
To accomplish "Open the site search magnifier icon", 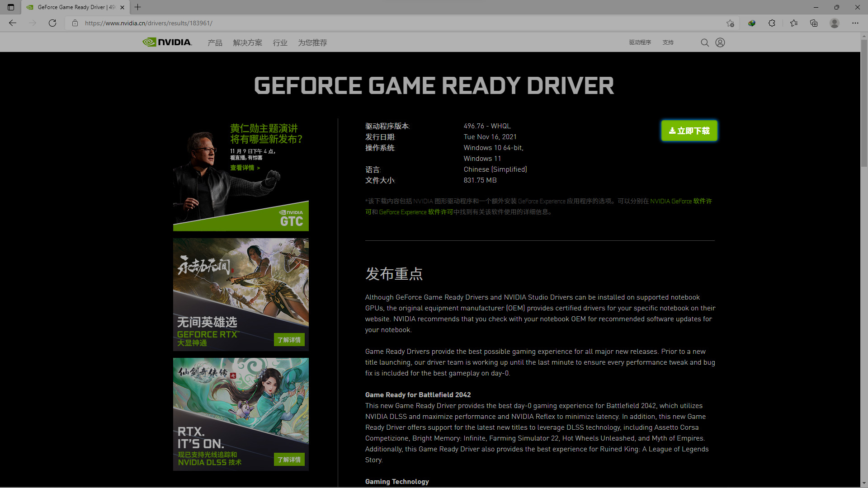I will click(x=705, y=42).
